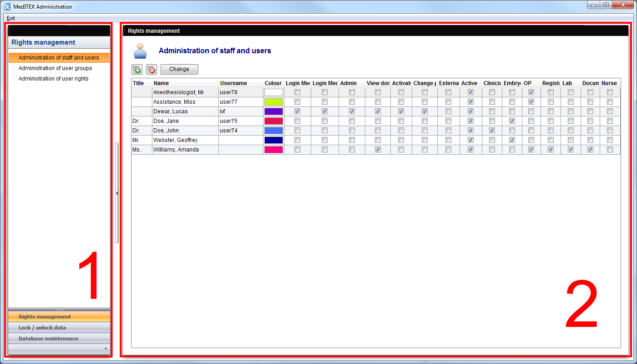Select Administration of staff and users
This screenshot has width=637, height=364.
tap(59, 58)
